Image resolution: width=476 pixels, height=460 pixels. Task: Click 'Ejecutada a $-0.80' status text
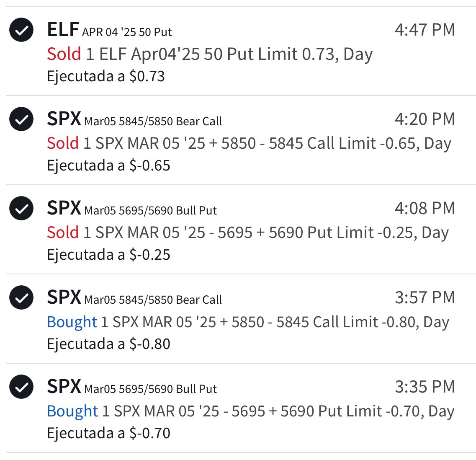pyautogui.click(x=109, y=344)
